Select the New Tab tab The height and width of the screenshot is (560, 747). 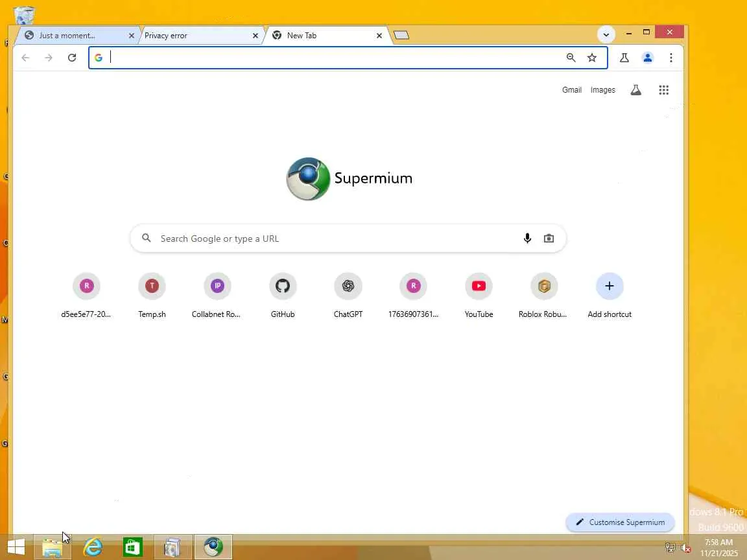pos(327,35)
